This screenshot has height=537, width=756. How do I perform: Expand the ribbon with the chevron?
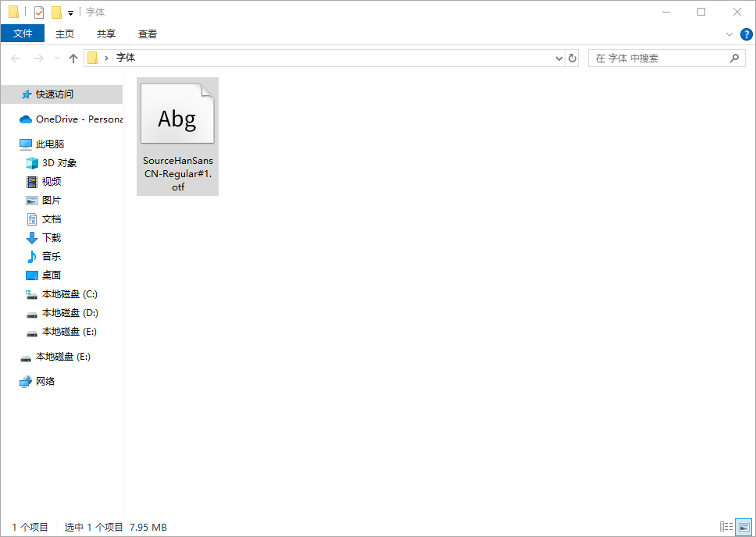729,34
